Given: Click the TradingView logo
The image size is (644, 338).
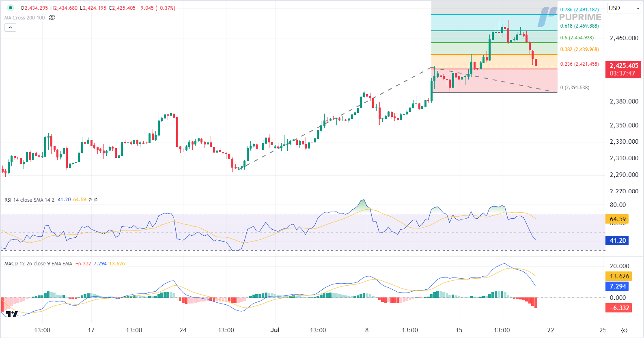Looking at the screenshot, I should click(12, 314).
